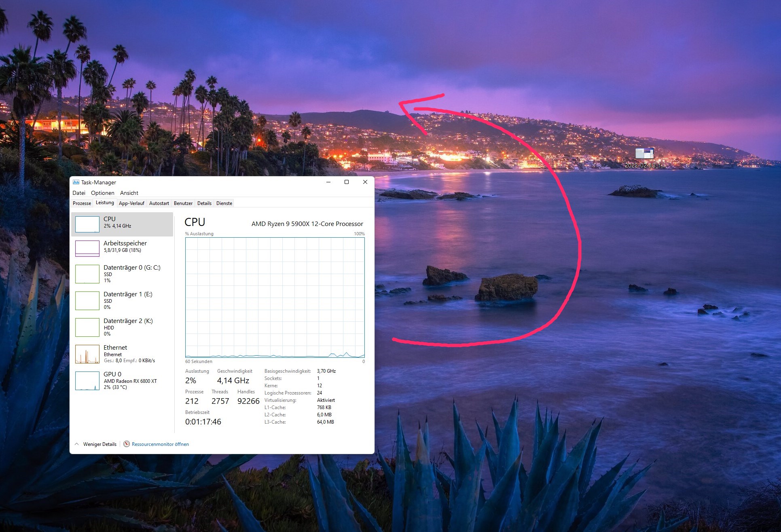Screen dimensions: 781x532
Task: Click the Task-Manager title bar icon
Action: (x=76, y=182)
